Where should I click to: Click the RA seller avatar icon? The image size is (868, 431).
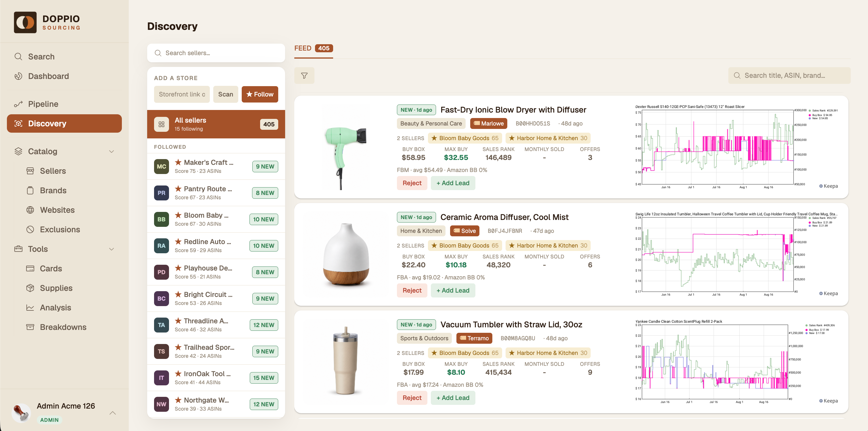pyautogui.click(x=162, y=246)
